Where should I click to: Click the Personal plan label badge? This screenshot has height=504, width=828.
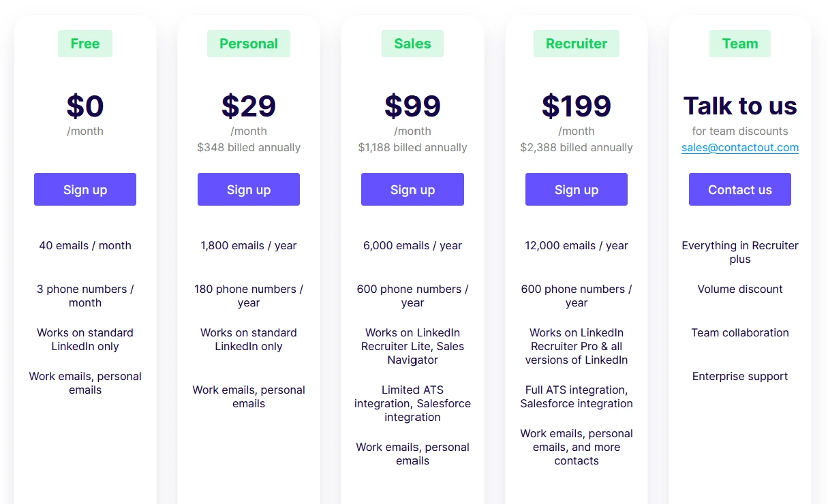coord(249,44)
